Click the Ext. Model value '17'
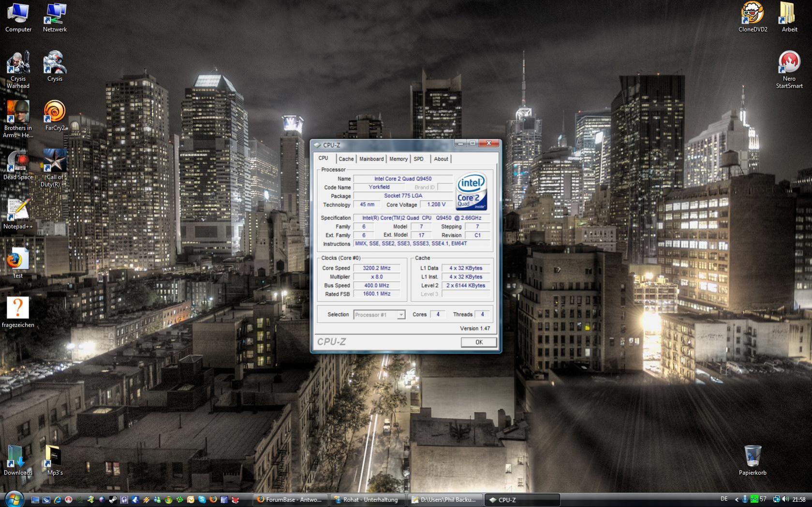This screenshot has height=507, width=812. pyautogui.click(x=421, y=235)
